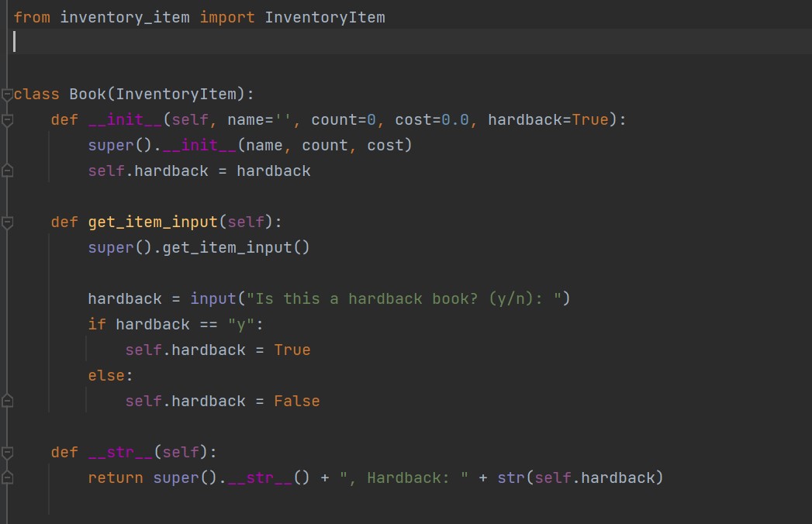Click the 'Is this a hardback book?' string

tap(404, 298)
